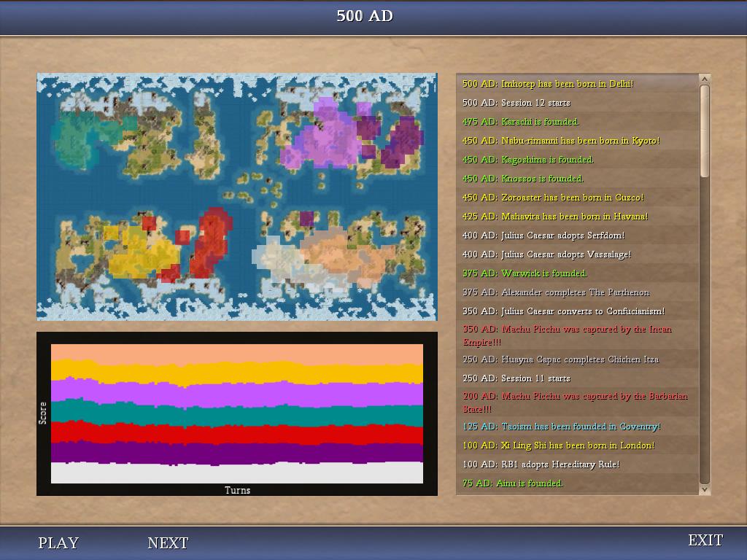Click the NEXT button
This screenshot has height=560, width=747.
169,542
